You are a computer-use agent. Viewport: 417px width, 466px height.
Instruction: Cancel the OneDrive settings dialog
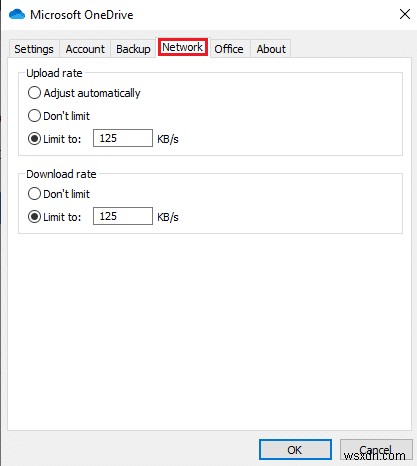pyautogui.click(x=376, y=450)
